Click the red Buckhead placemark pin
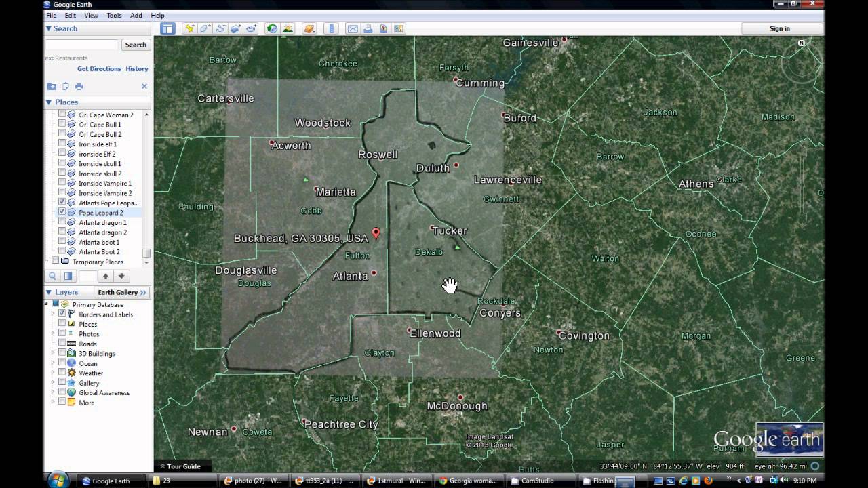 pyautogui.click(x=376, y=235)
